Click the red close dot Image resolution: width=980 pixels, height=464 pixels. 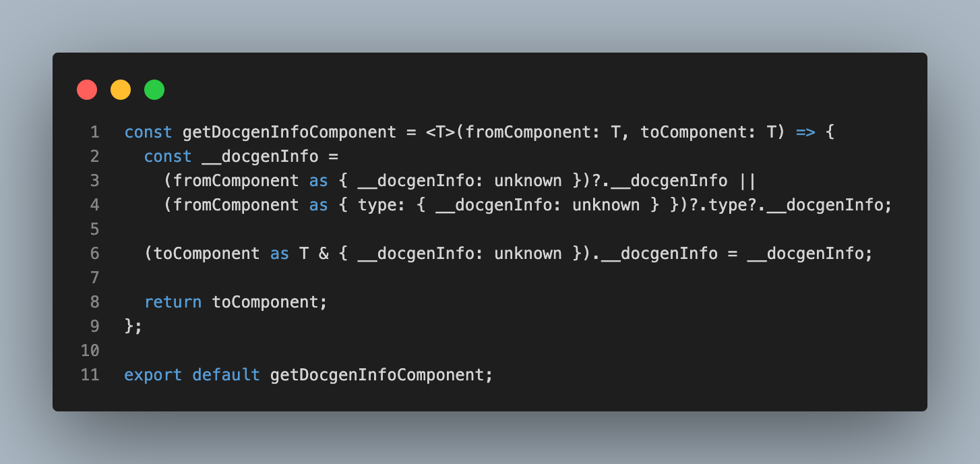point(87,90)
